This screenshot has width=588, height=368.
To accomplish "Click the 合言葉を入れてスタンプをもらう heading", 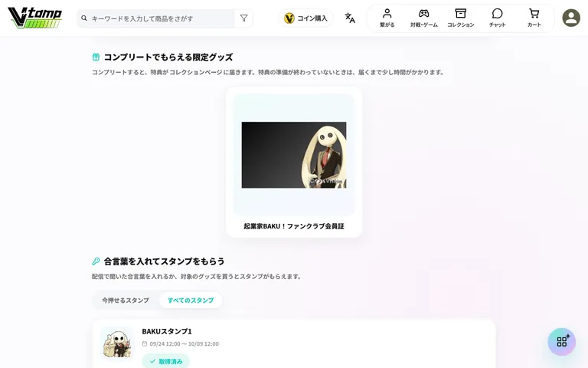I will 165,261.
